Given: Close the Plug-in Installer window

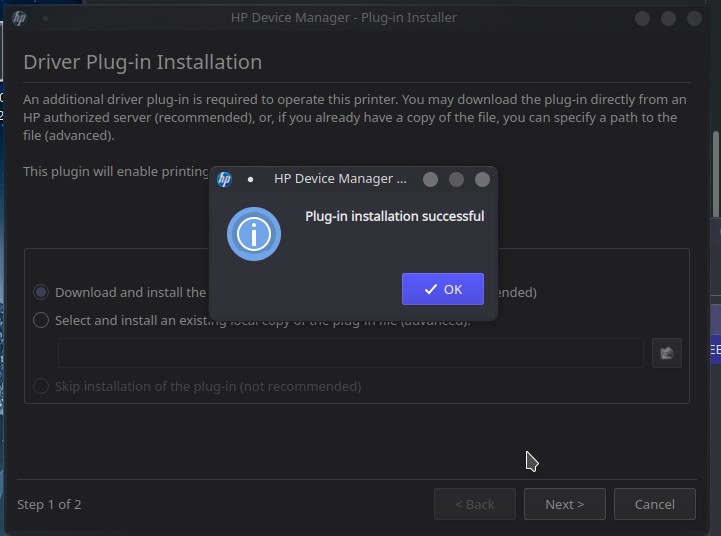Looking at the screenshot, I should [x=694, y=18].
